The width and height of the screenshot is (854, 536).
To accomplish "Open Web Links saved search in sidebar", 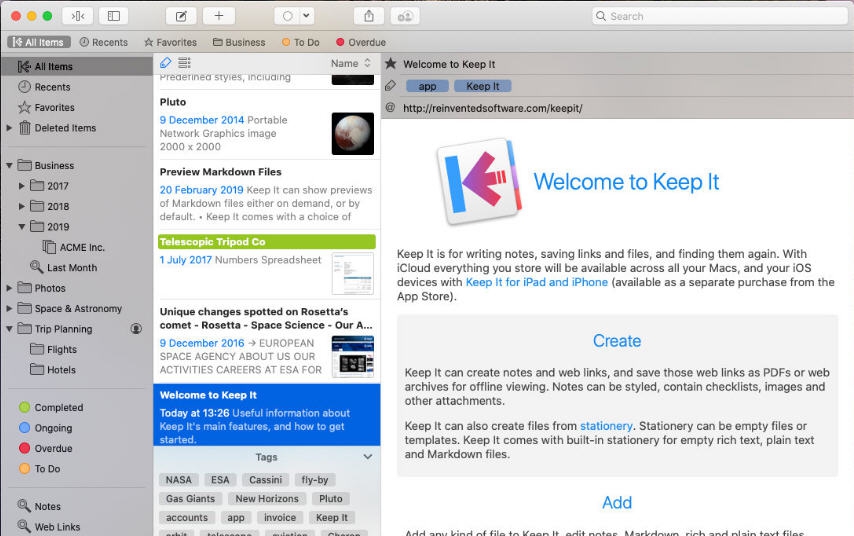I will [48, 527].
